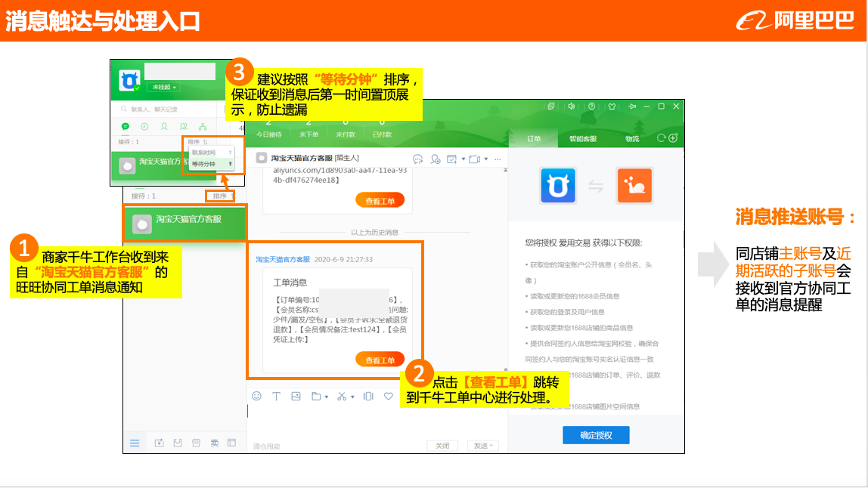The height and width of the screenshot is (488, 868).
Task: Click the refresh icon in right panel tabs
Action: tap(661, 138)
